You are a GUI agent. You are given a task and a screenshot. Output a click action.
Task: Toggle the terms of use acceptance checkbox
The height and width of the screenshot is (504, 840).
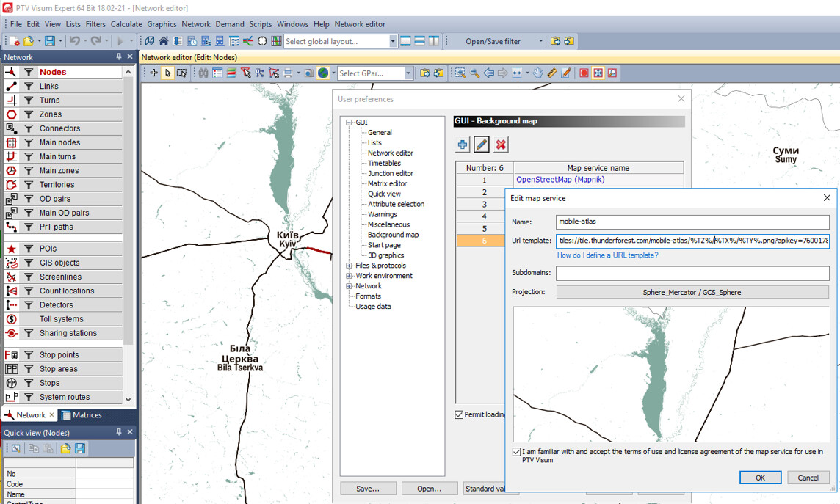pyautogui.click(x=516, y=452)
